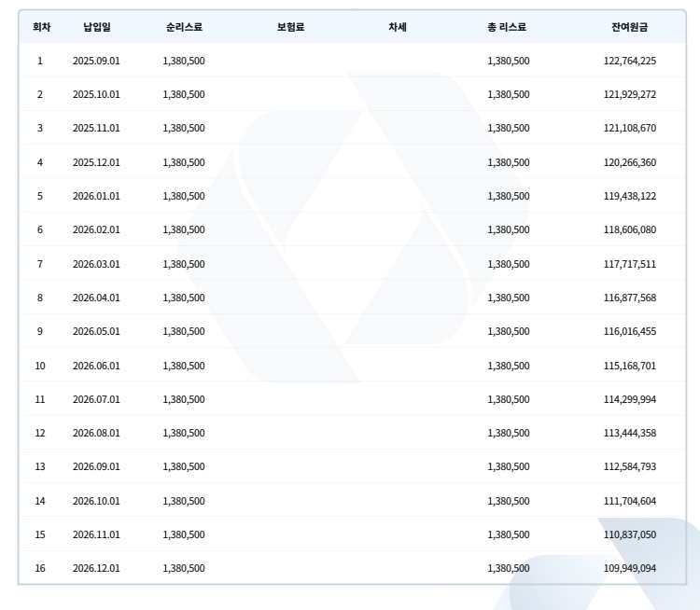This screenshot has height=610, width=700.
Task: Select the final balance 109,949,094
Action: pyautogui.click(x=630, y=568)
